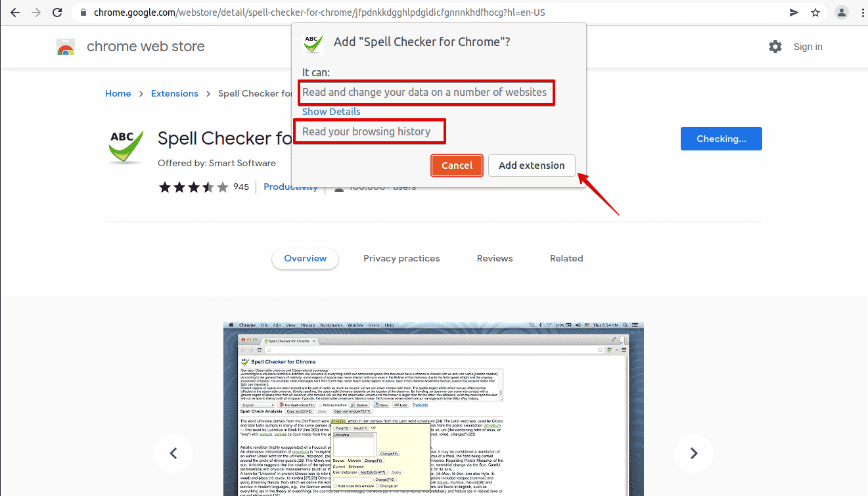Click the share/send icon in the address bar
Screen dimensions: 868x496
coord(794,12)
